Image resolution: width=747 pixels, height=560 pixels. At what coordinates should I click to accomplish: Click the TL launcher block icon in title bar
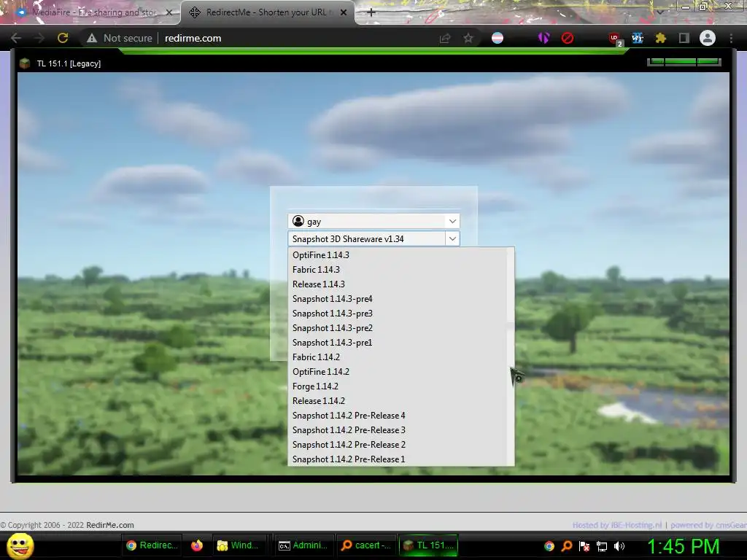point(25,63)
